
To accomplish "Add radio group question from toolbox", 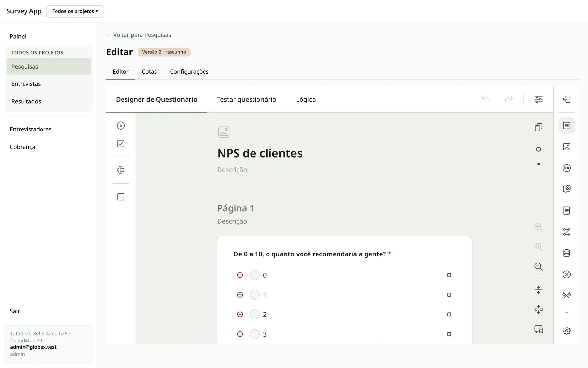I will pyautogui.click(x=121, y=126).
